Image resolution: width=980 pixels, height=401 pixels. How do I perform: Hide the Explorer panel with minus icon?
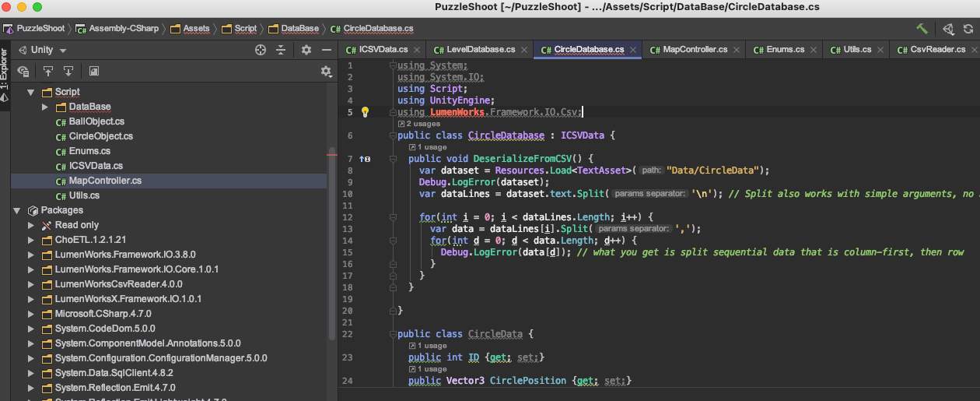click(328, 50)
